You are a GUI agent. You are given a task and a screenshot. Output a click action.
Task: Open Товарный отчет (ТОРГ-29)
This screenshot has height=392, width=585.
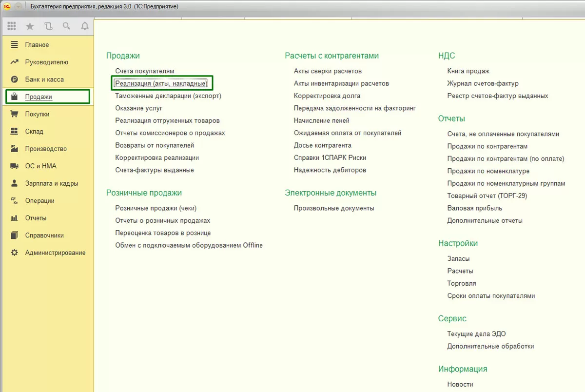pos(487,196)
